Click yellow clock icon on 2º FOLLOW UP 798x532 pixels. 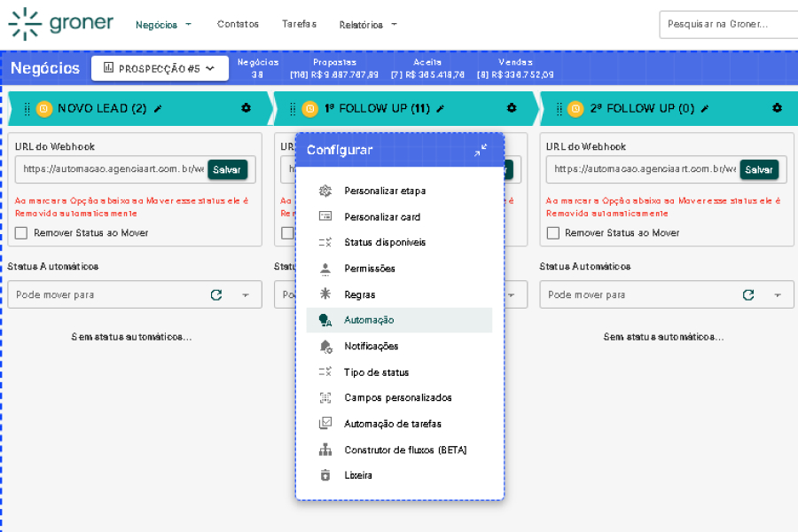coord(575,109)
